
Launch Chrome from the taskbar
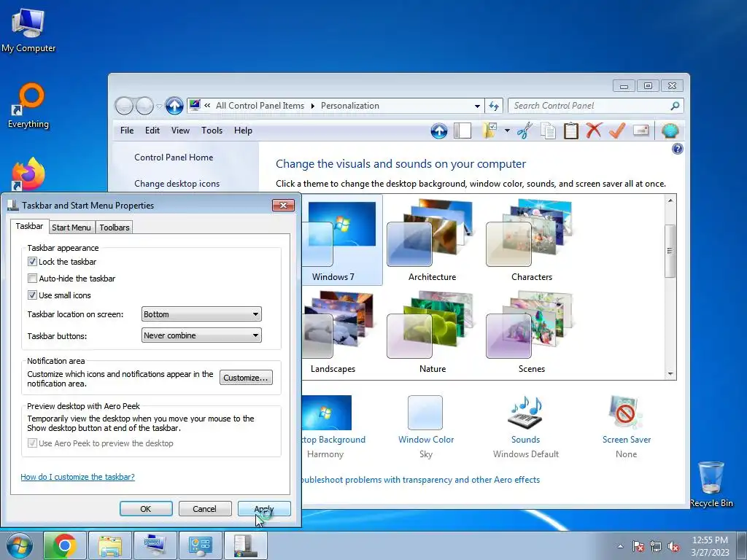[65, 545]
